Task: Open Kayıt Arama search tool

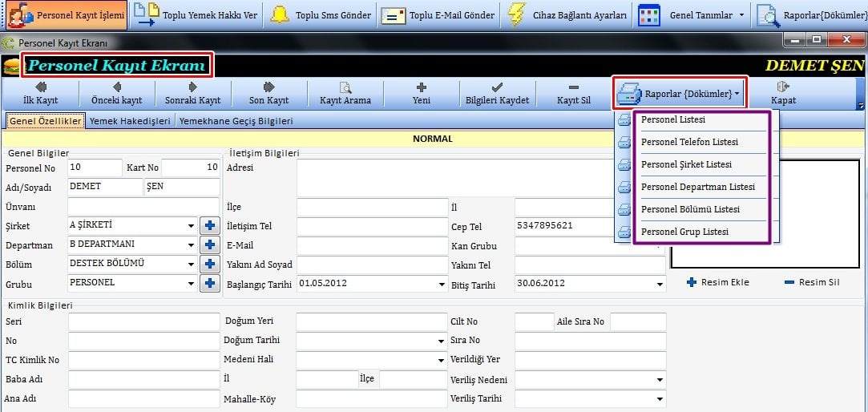Action: tap(345, 93)
